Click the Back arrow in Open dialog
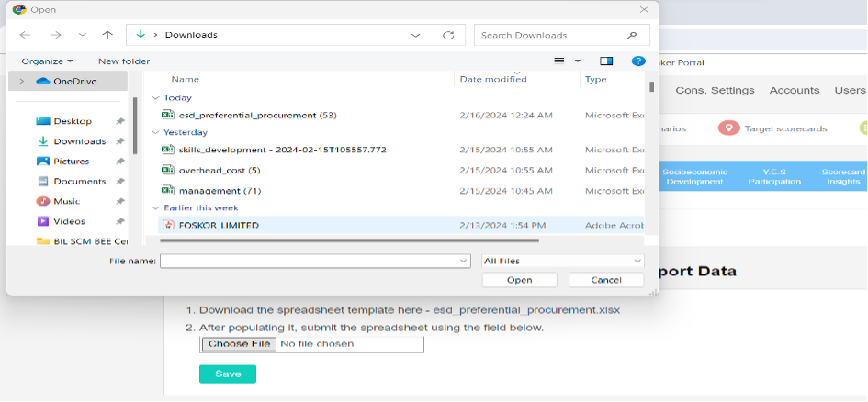This screenshot has height=402, width=868. point(25,35)
